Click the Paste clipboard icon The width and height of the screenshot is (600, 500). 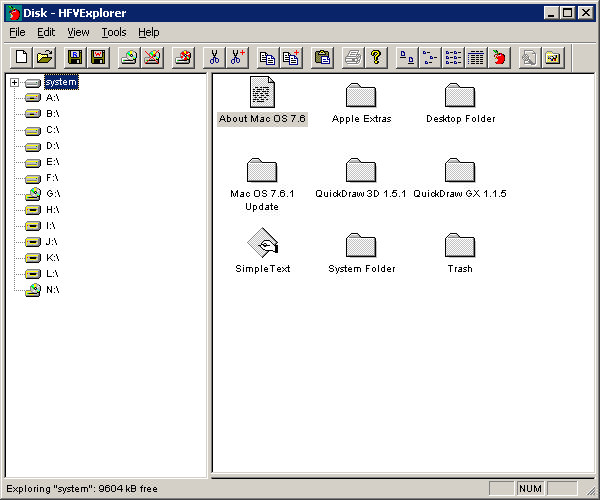coord(322,58)
